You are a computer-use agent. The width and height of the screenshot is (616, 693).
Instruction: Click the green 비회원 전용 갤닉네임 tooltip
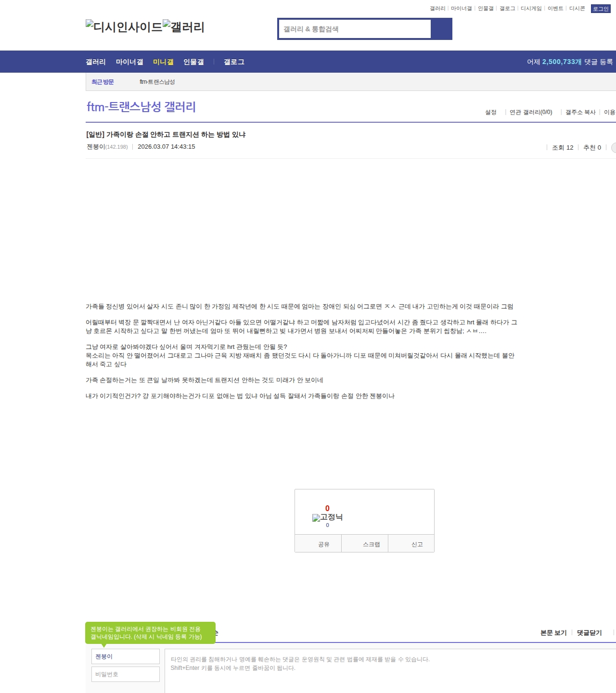click(x=150, y=633)
